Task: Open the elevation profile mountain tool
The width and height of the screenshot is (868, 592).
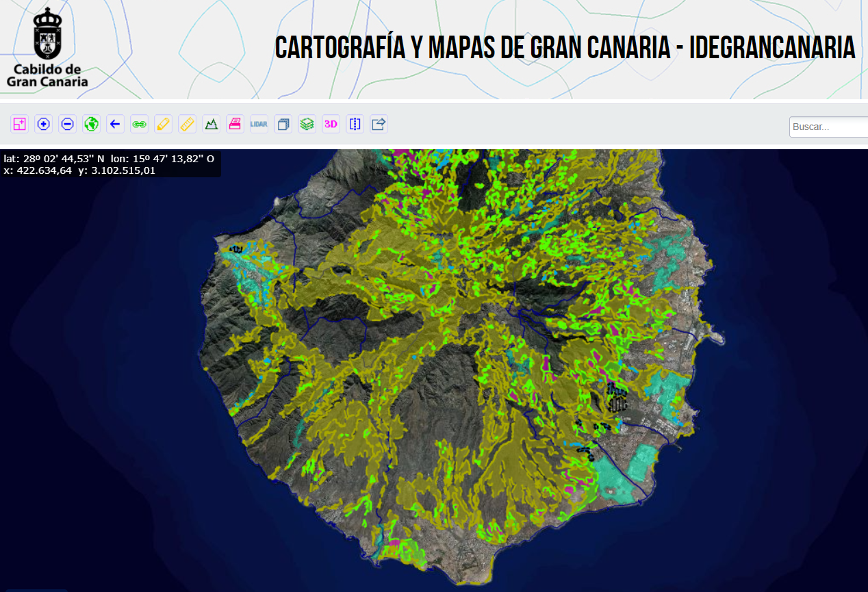Action: tap(211, 124)
